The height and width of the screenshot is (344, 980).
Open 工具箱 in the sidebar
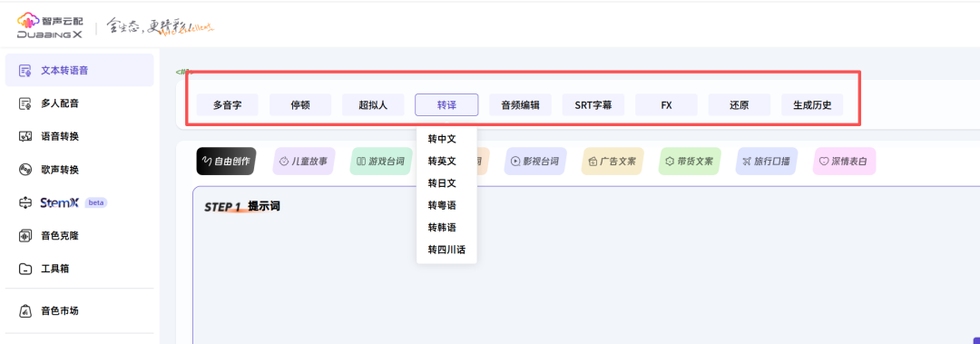(x=79, y=269)
